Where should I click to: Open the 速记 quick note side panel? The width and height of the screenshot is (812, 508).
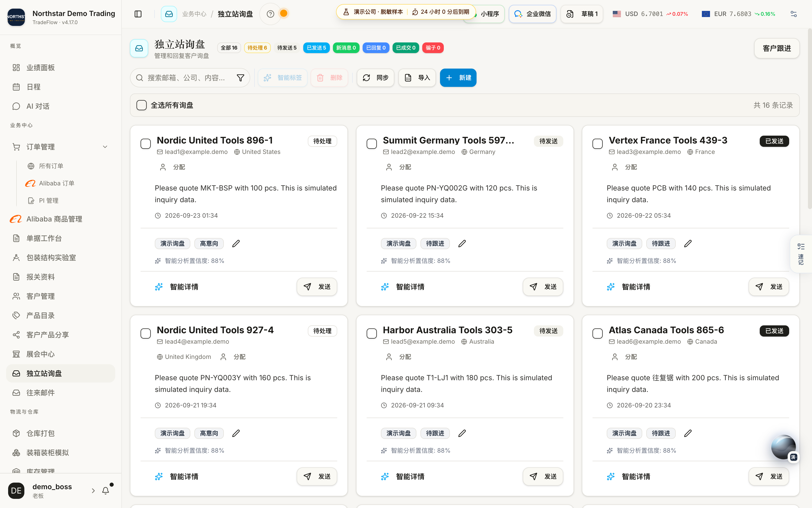click(x=801, y=254)
